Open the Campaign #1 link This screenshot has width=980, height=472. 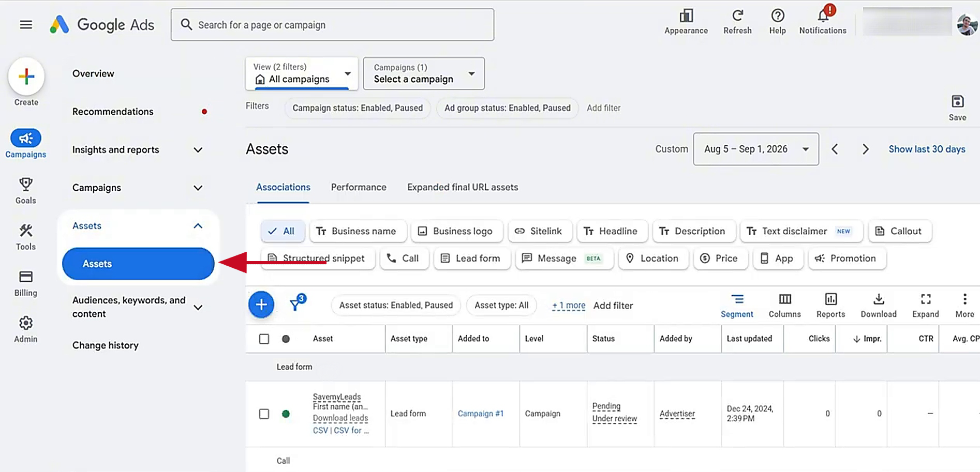480,414
